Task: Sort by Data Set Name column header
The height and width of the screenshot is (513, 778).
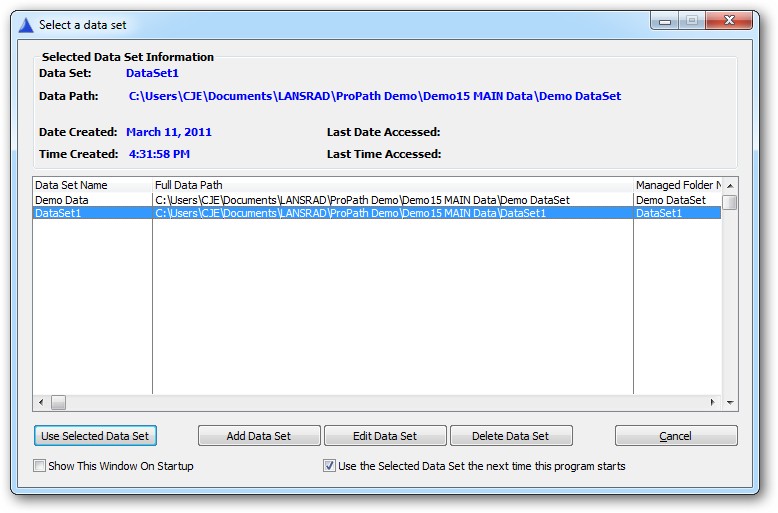Action: pyautogui.click(x=92, y=185)
